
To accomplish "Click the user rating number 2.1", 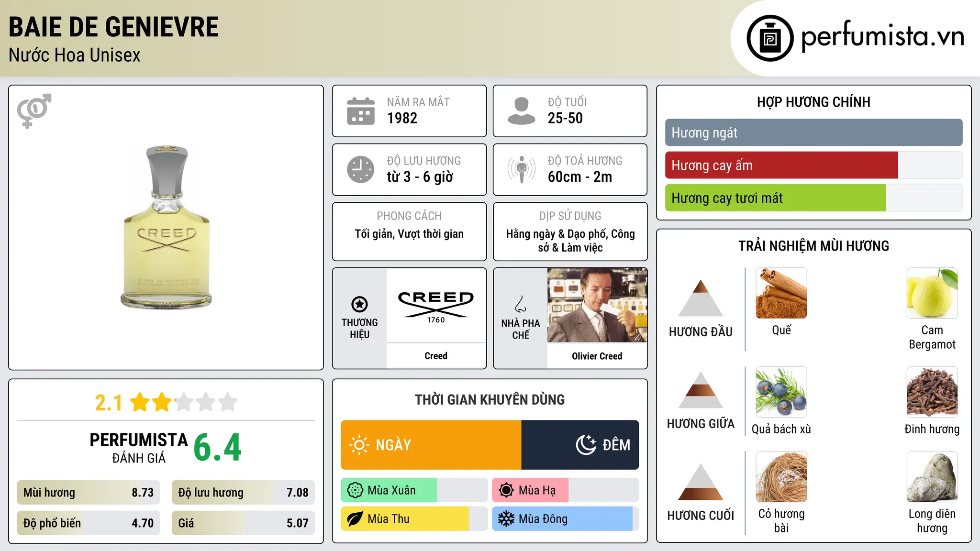I will pos(109,403).
